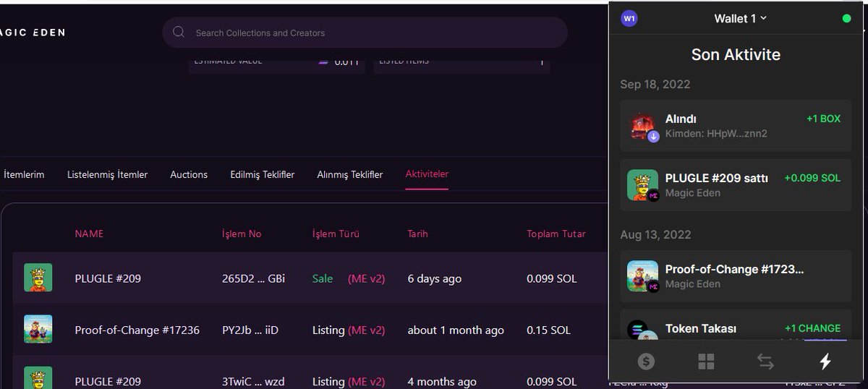Select the Aktiviteler tab
This screenshot has width=868, height=389.
pos(427,174)
